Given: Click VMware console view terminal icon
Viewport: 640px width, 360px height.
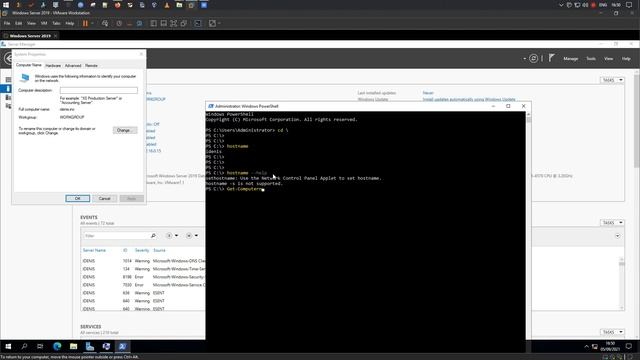Looking at the screenshot, I should coord(198,24).
